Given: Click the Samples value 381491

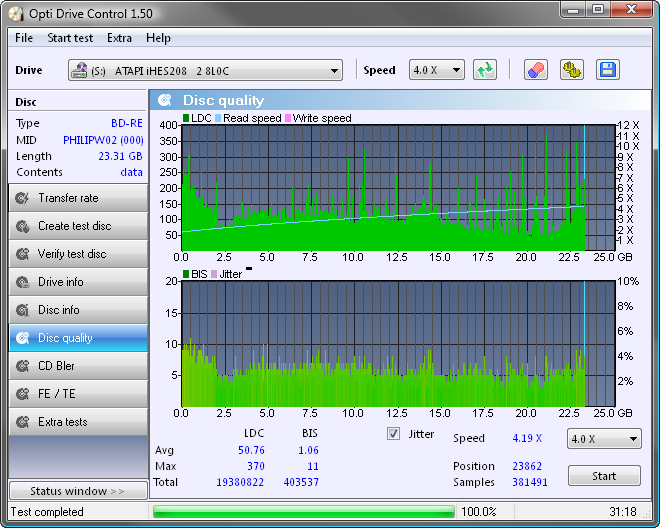Looking at the screenshot, I should [x=530, y=482].
